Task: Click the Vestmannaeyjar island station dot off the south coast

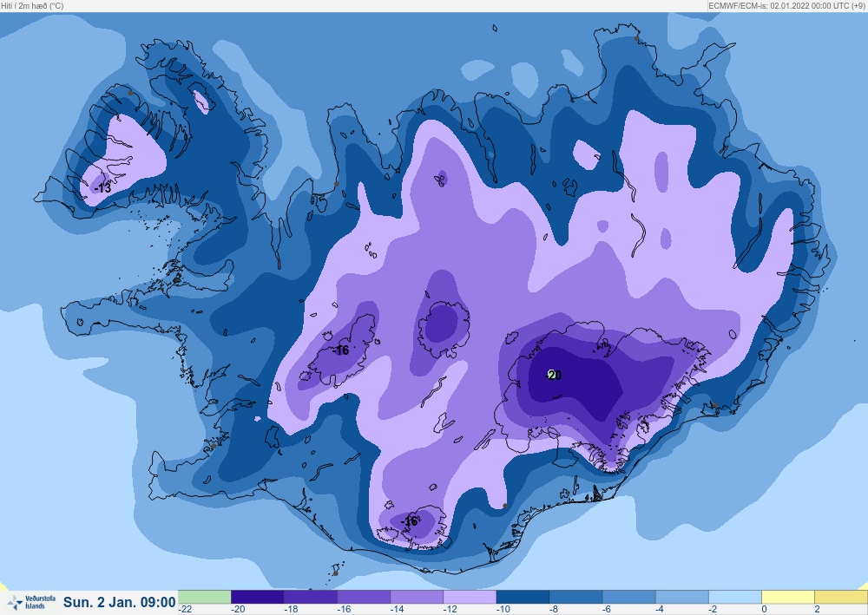Action: pyautogui.click(x=335, y=573)
